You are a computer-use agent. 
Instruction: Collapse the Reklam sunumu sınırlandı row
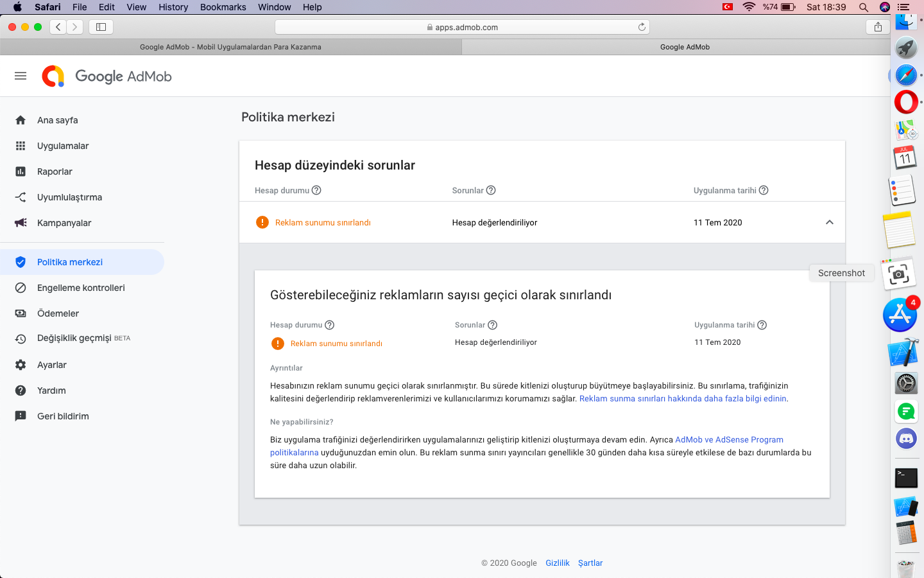tap(830, 222)
